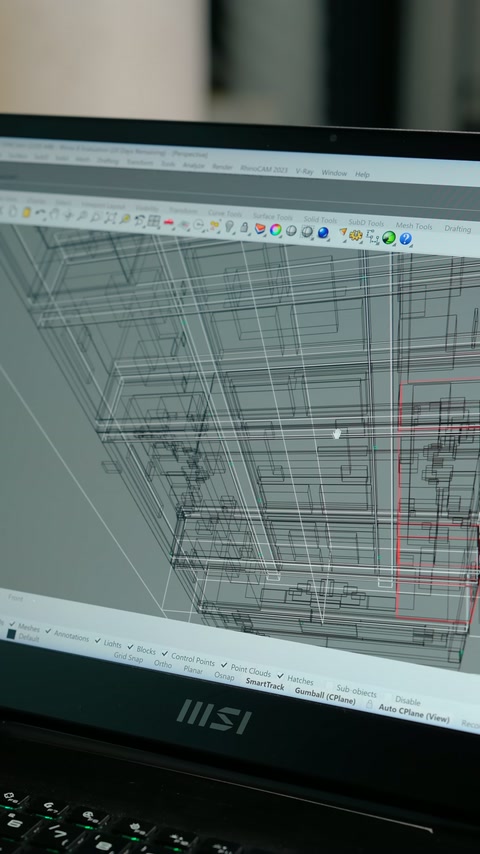Switch to the Curve Tools toolbar tab
This screenshot has height=854, width=480.
click(x=225, y=214)
